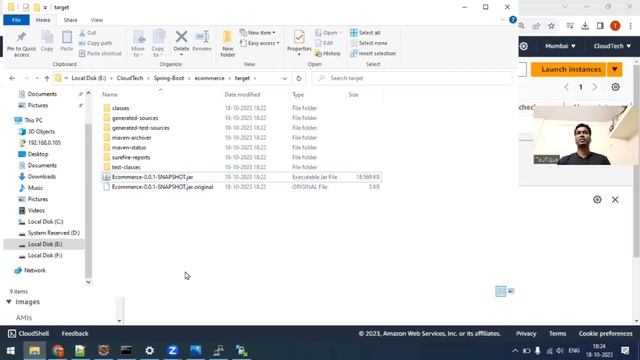640x360 pixels.
Task: Open Launch instances dropdown arrow
Action: 614,69
